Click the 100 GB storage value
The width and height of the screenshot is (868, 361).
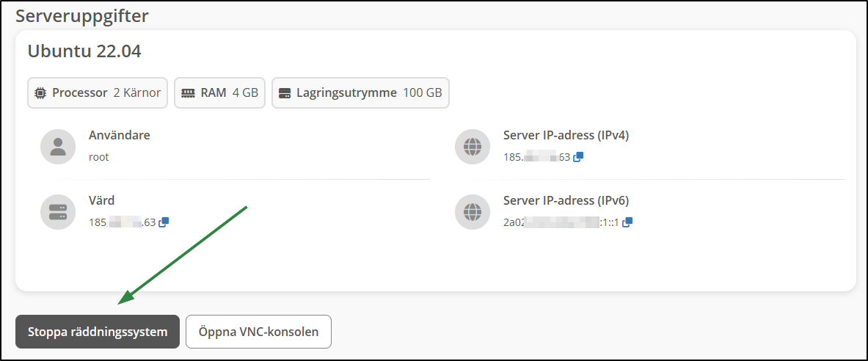point(423,93)
